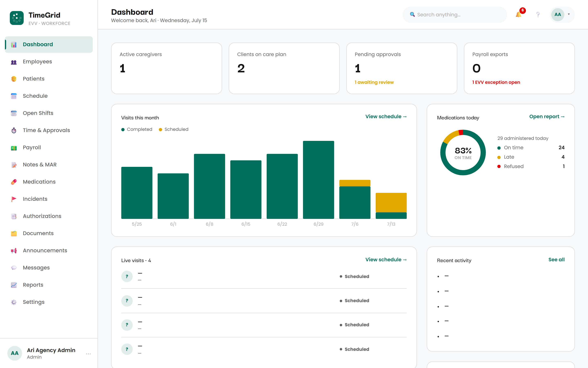Click the Open Shifts calendar icon

(x=14, y=113)
